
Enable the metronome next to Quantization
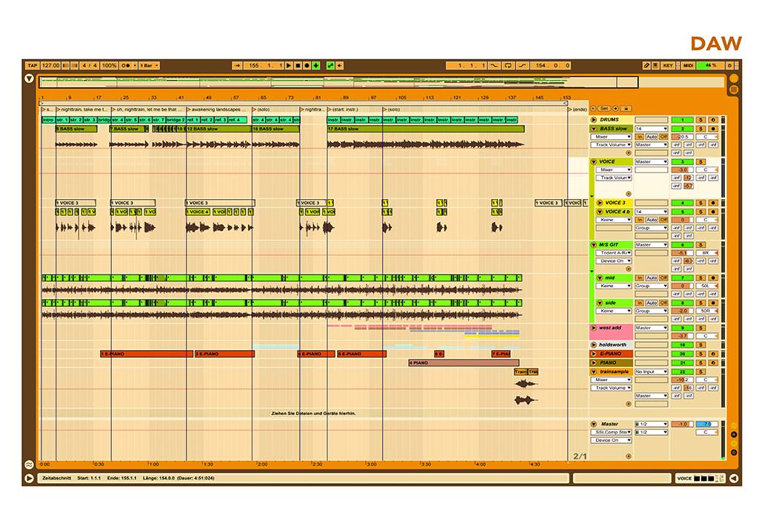(x=126, y=66)
